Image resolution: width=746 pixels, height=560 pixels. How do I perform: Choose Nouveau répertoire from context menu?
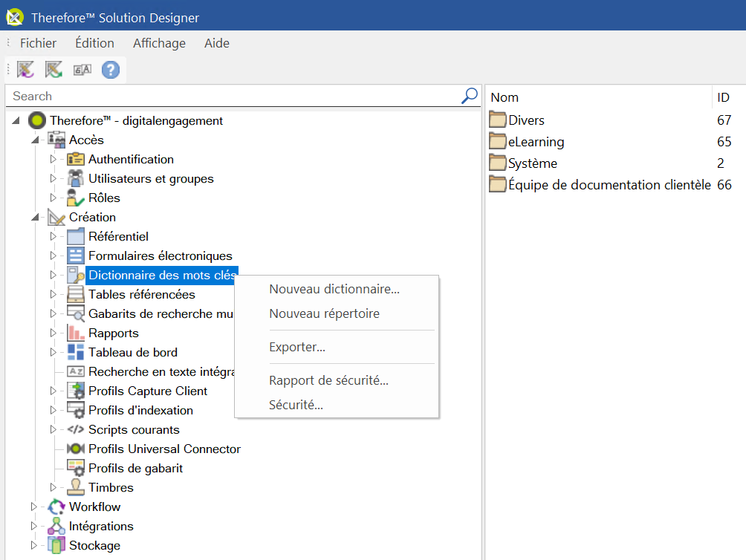(x=337, y=313)
